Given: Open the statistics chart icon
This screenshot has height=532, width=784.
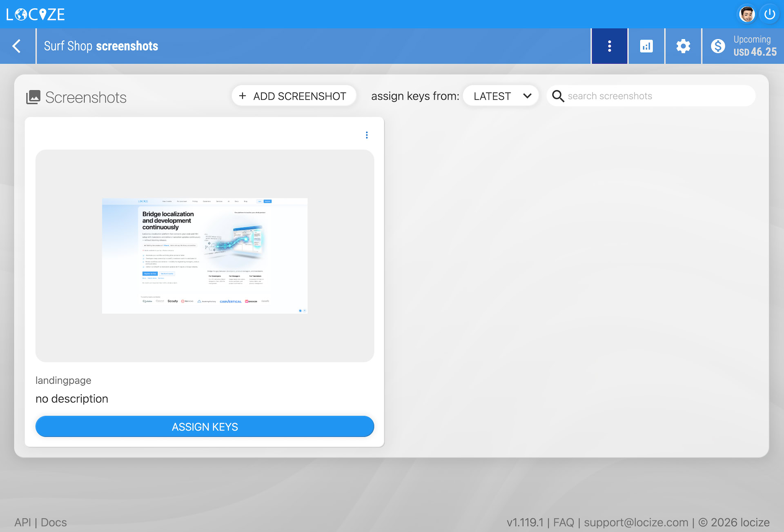Looking at the screenshot, I should 646,46.
